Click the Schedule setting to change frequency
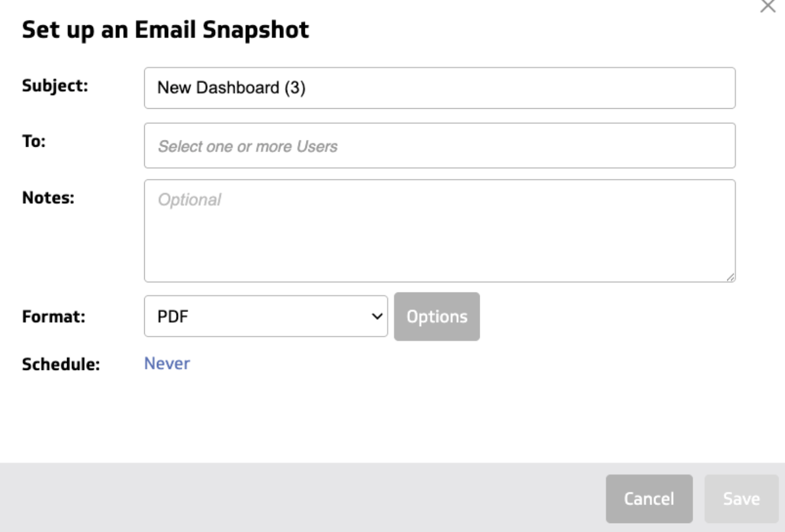 point(167,363)
